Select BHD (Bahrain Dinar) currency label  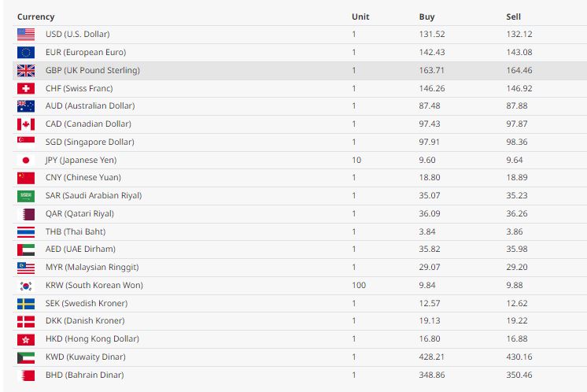pyautogui.click(x=84, y=375)
